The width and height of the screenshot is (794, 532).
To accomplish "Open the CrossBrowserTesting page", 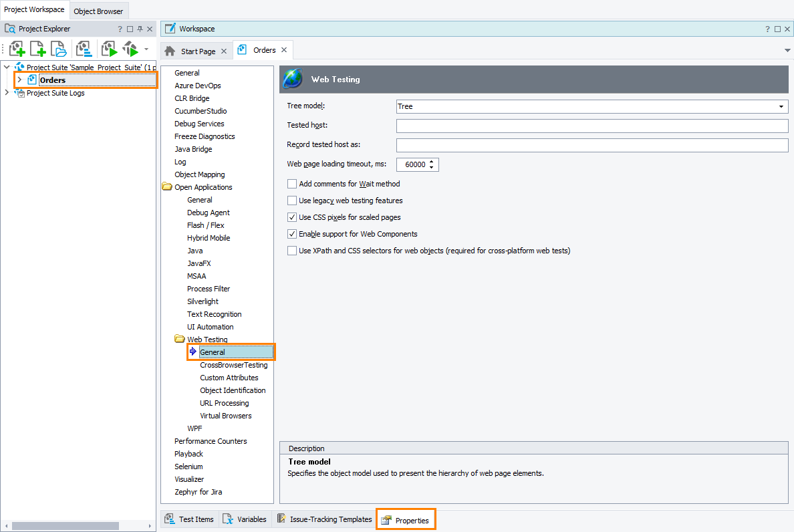I will [x=233, y=365].
